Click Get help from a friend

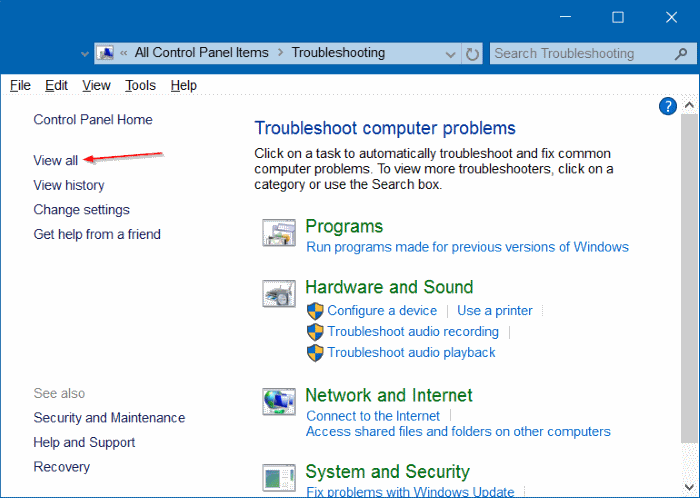tap(97, 234)
